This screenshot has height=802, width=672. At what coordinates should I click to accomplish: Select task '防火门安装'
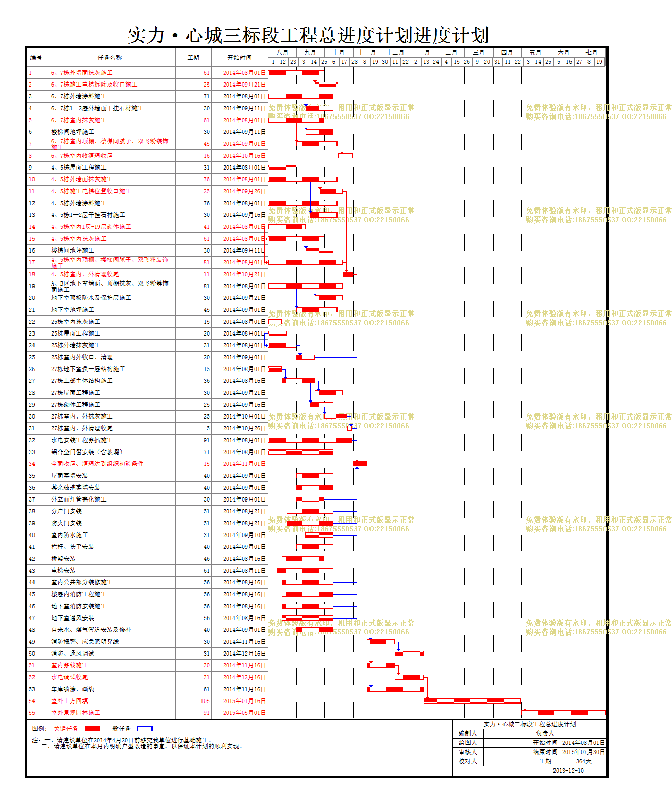click(x=66, y=523)
